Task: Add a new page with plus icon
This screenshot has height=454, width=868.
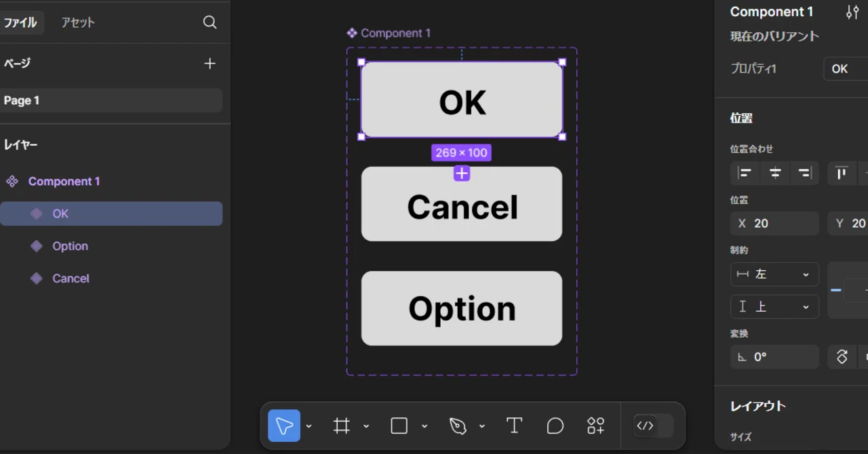Action: click(x=210, y=63)
